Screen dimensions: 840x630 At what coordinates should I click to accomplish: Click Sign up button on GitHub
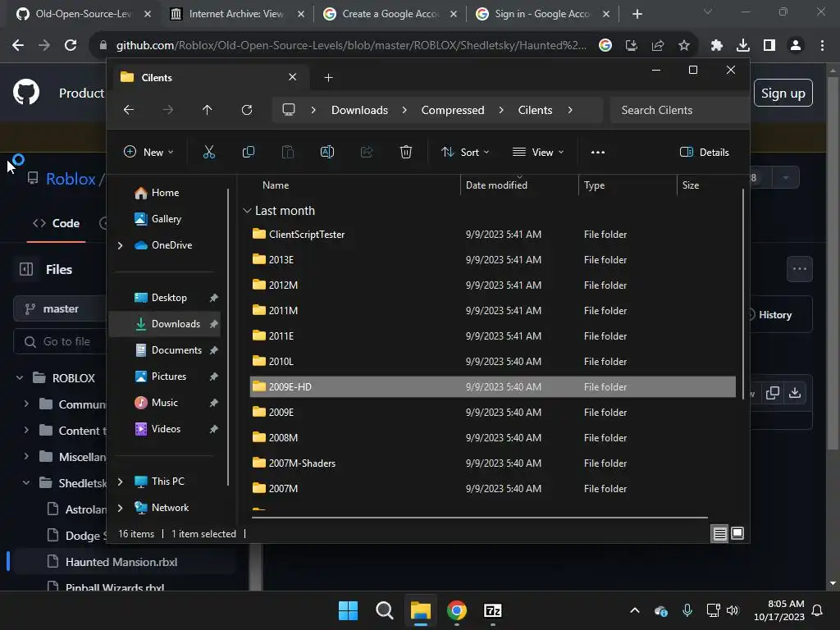click(783, 94)
